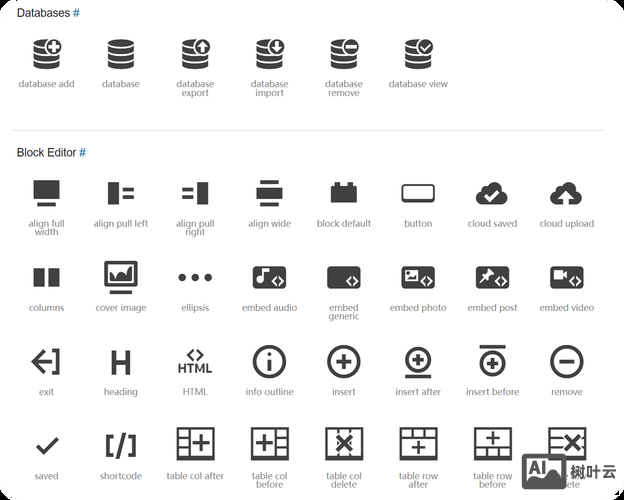Viewport: 624px width, 500px height.
Task: Click the embed audio icon
Action: pos(269,277)
